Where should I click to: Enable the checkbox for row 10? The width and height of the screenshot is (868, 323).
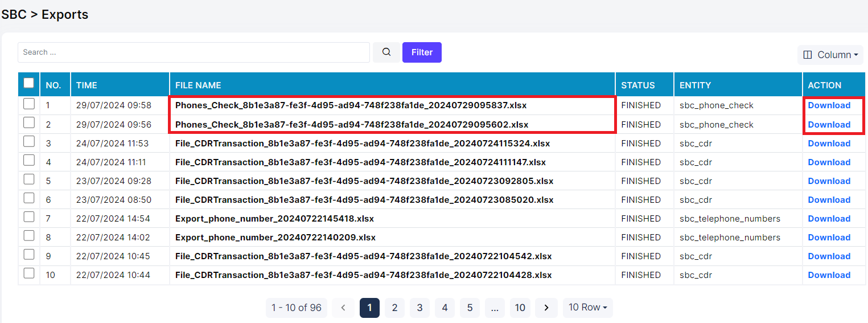tap(28, 273)
